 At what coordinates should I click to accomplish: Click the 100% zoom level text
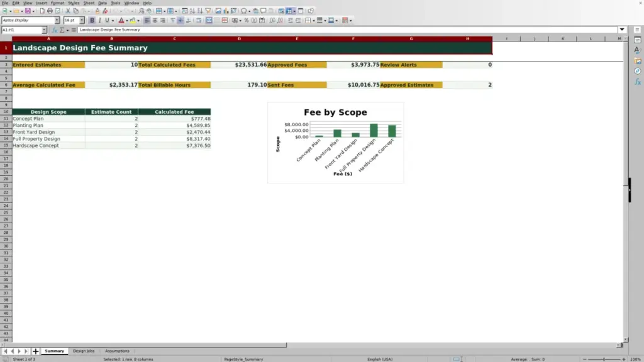tap(636, 359)
